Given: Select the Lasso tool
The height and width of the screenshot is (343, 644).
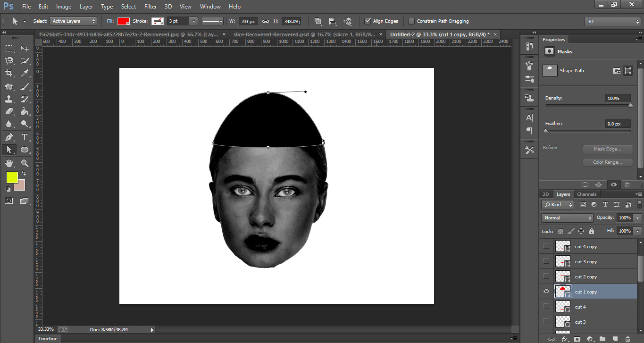Looking at the screenshot, I should [8, 61].
